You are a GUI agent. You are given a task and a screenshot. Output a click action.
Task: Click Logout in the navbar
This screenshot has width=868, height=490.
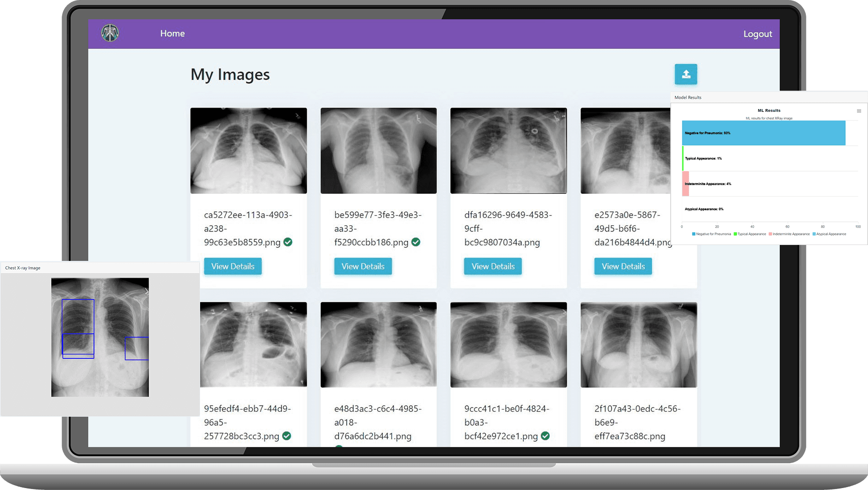point(757,34)
